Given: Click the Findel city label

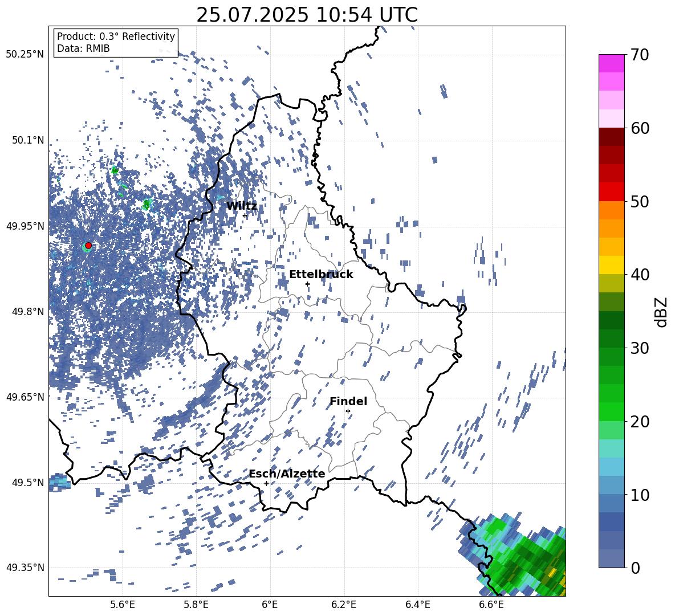Looking at the screenshot, I should tap(348, 401).
